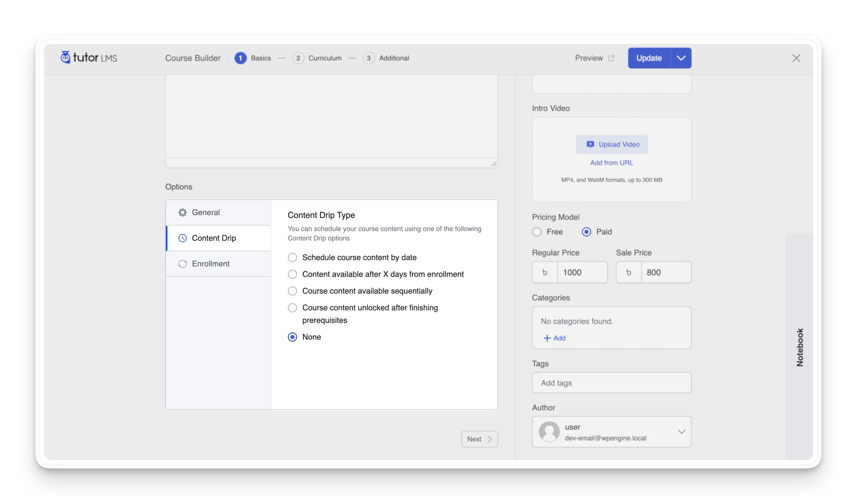The width and height of the screenshot is (857, 504).
Task: Switch Pricing Model to Free
Action: (537, 232)
